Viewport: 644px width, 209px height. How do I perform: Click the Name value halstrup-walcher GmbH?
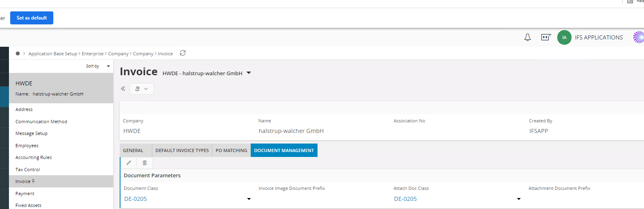291,131
